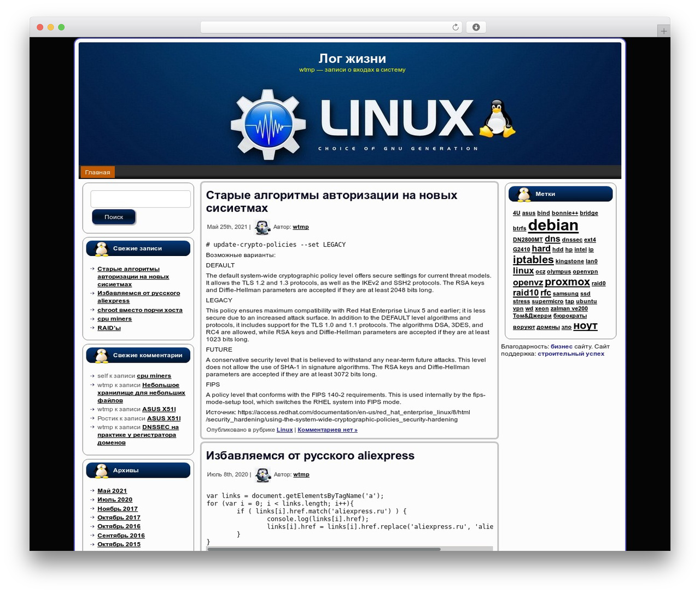The width and height of the screenshot is (700, 593).
Task: Open the Лог жизни site title
Action: pos(352,59)
